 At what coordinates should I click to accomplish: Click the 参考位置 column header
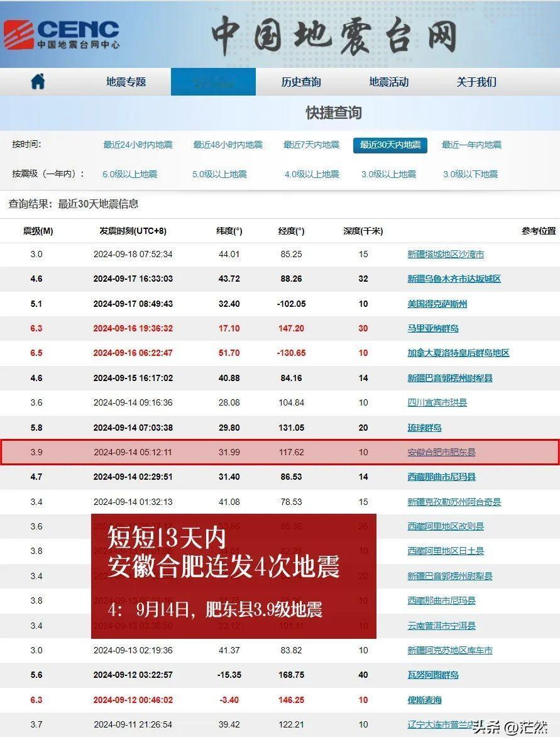pos(539,231)
